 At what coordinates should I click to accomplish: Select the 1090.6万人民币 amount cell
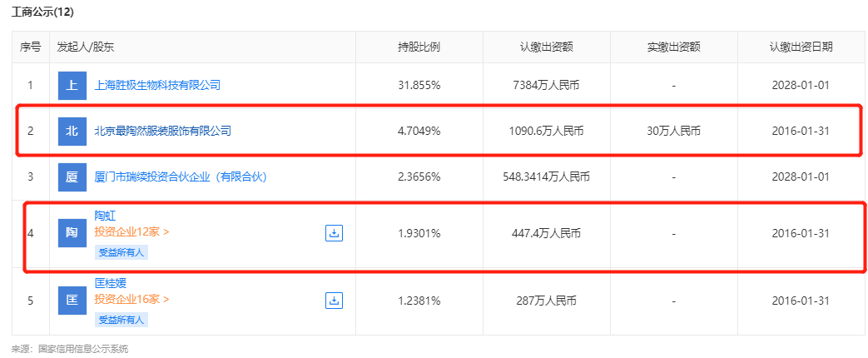[x=547, y=132]
